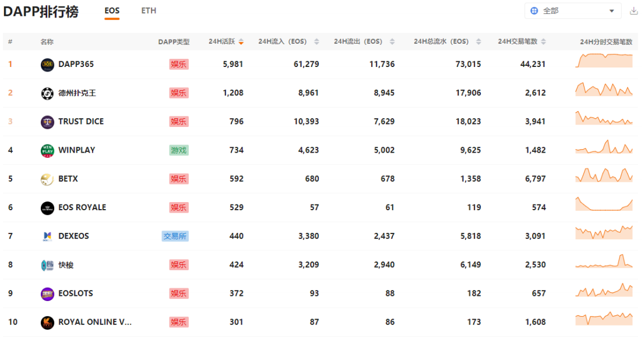This screenshot has width=644, height=350.
Task: Sort by 24H总流水 (EOS) column arrow
Action: pos(478,41)
